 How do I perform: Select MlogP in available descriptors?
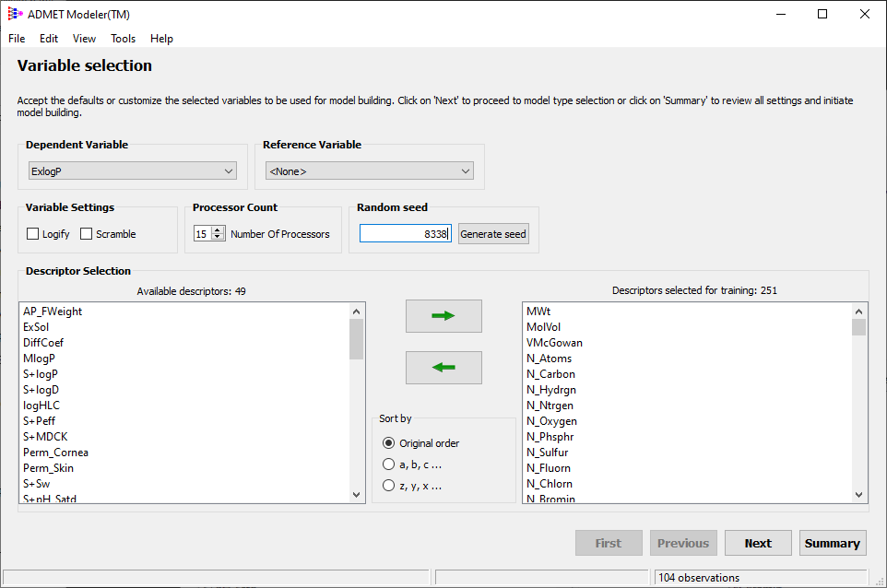pos(39,359)
